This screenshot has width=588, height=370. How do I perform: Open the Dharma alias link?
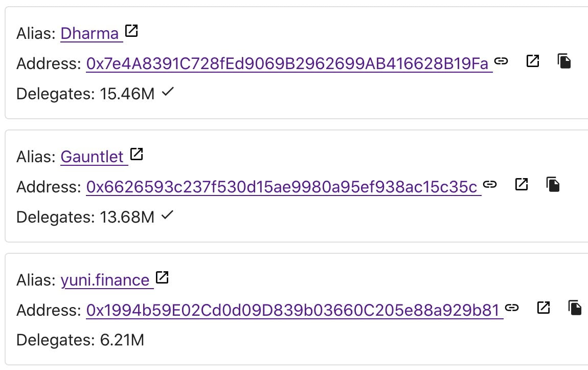(89, 33)
